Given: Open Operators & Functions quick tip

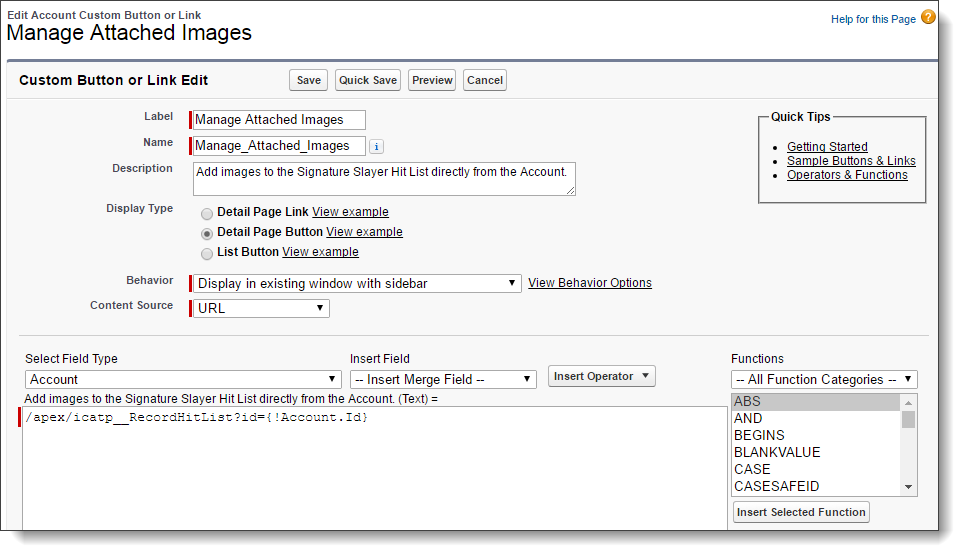Looking at the screenshot, I should (x=847, y=175).
